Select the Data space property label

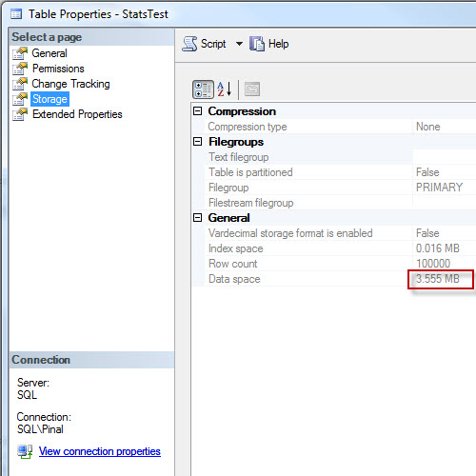point(234,279)
